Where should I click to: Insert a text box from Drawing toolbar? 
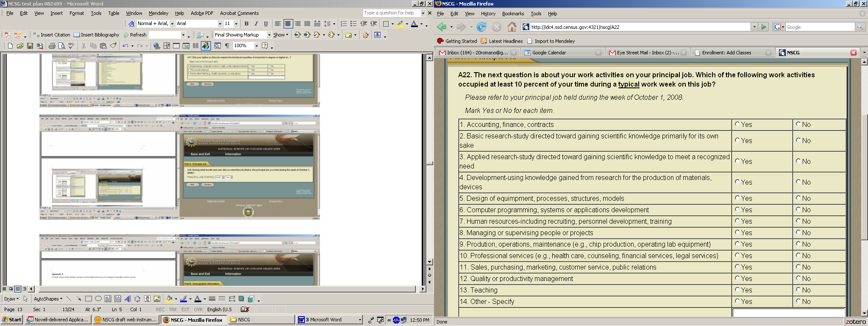pos(108,299)
